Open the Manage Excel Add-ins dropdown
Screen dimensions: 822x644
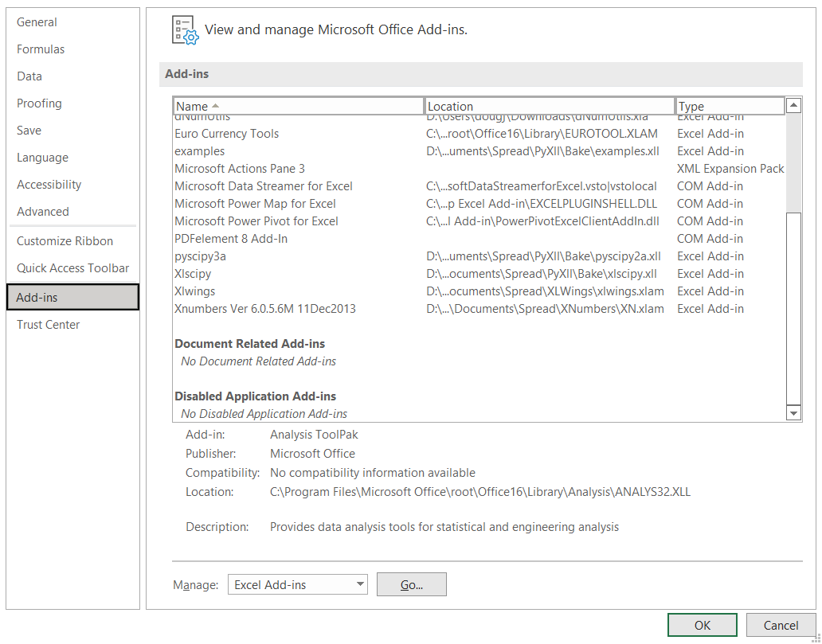click(x=297, y=584)
